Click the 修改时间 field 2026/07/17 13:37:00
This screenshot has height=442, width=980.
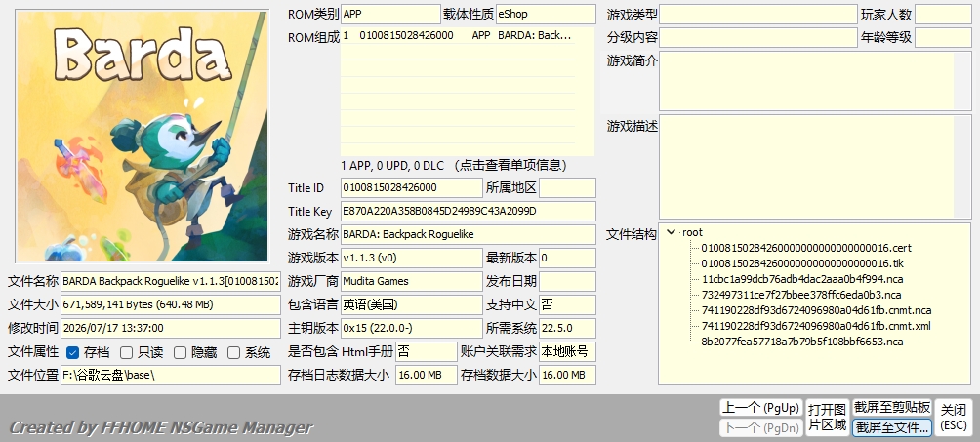[171, 328]
